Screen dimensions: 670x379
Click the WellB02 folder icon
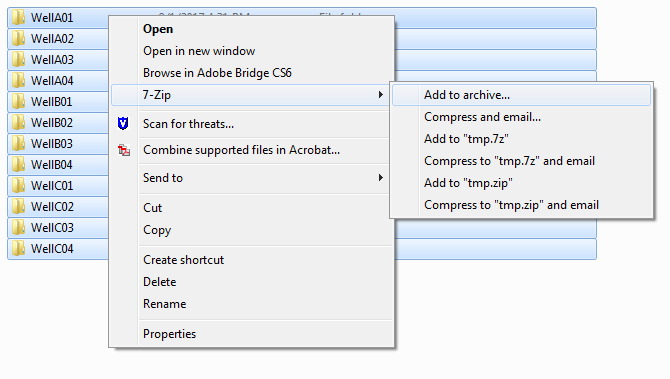point(18,123)
